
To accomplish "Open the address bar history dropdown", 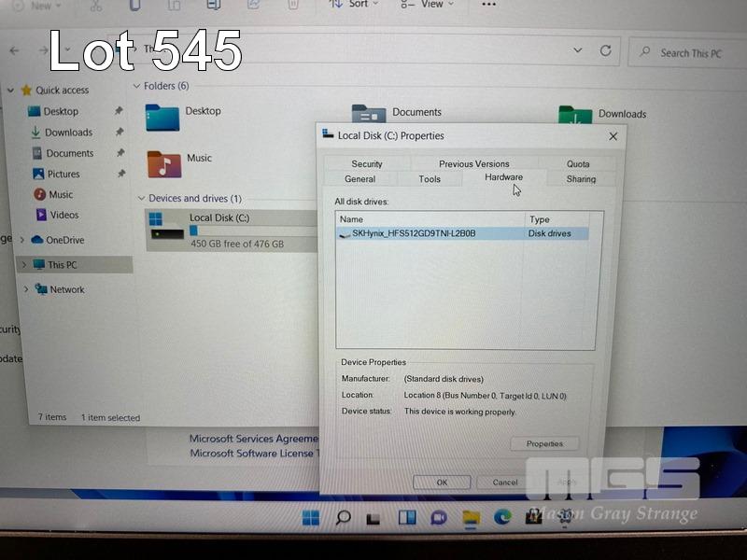I will point(579,51).
